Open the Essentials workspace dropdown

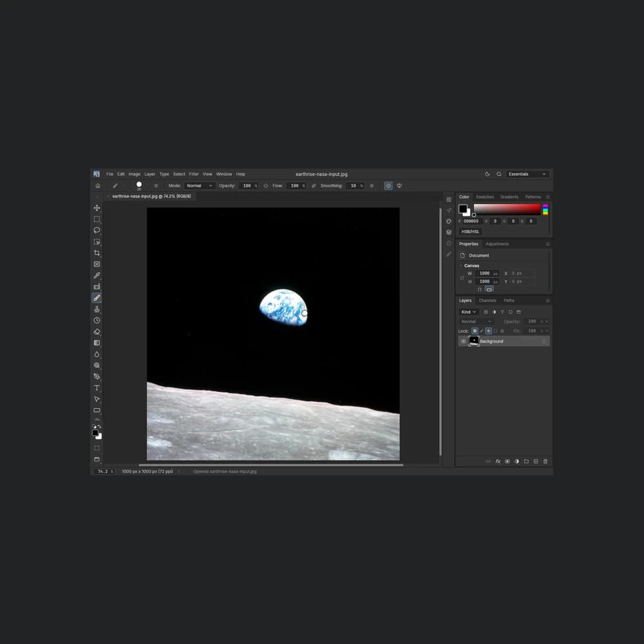click(x=527, y=174)
